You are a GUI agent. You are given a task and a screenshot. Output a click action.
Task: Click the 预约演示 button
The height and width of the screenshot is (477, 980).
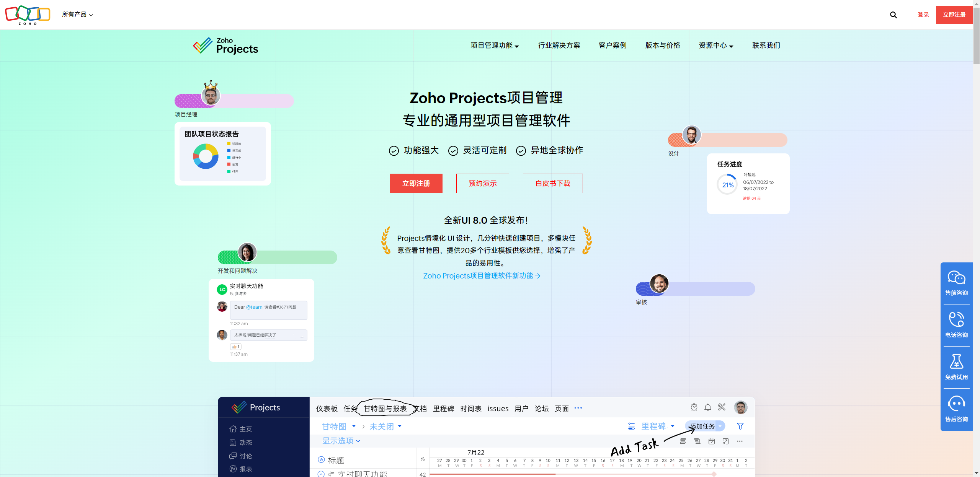click(483, 184)
